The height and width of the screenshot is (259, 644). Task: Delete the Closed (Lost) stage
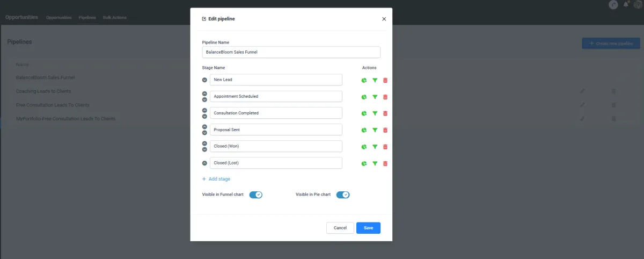[x=385, y=163]
